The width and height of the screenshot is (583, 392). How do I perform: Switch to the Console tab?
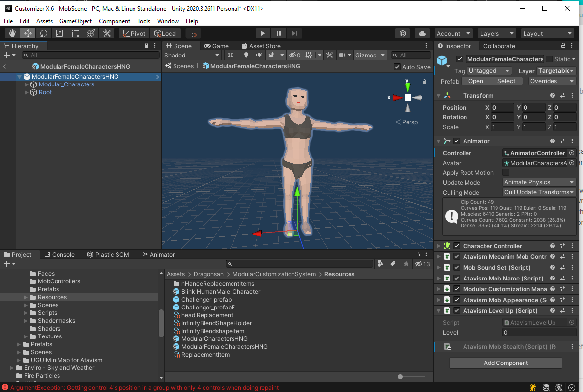pos(59,254)
